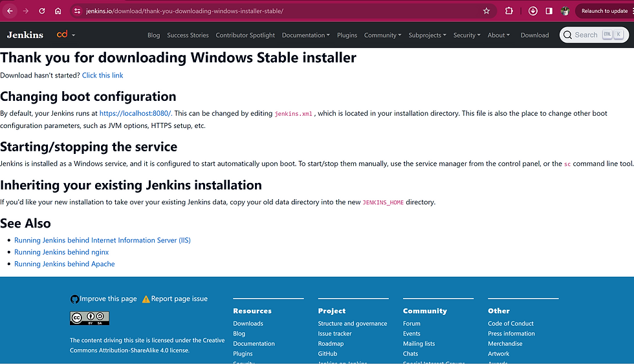Viewport: 634px width, 364px height.
Task: Open Merchandise footer link
Action: 505,343
